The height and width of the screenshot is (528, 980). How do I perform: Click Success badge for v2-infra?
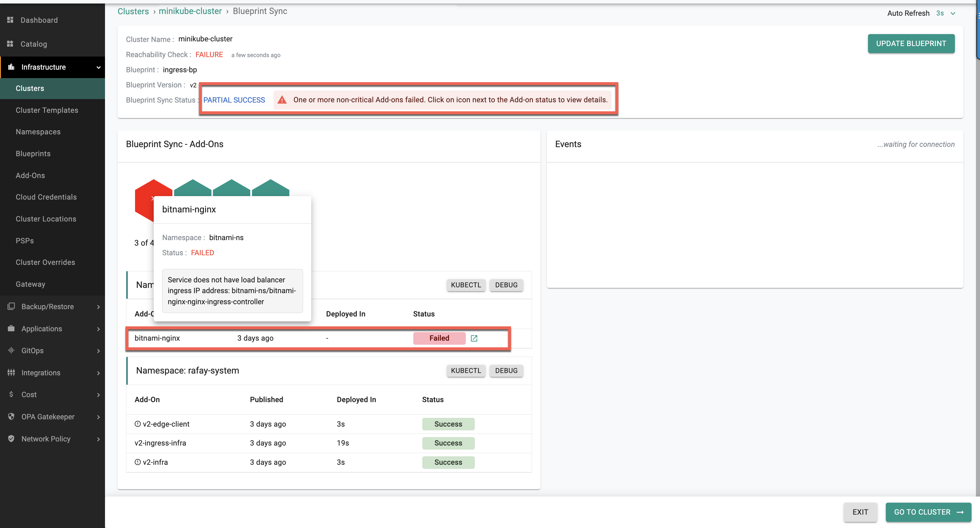[448, 462]
